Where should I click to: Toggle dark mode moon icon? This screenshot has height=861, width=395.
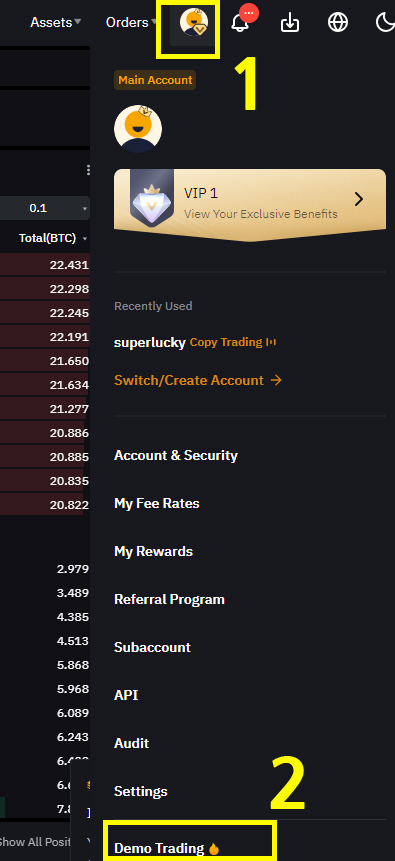tap(385, 23)
